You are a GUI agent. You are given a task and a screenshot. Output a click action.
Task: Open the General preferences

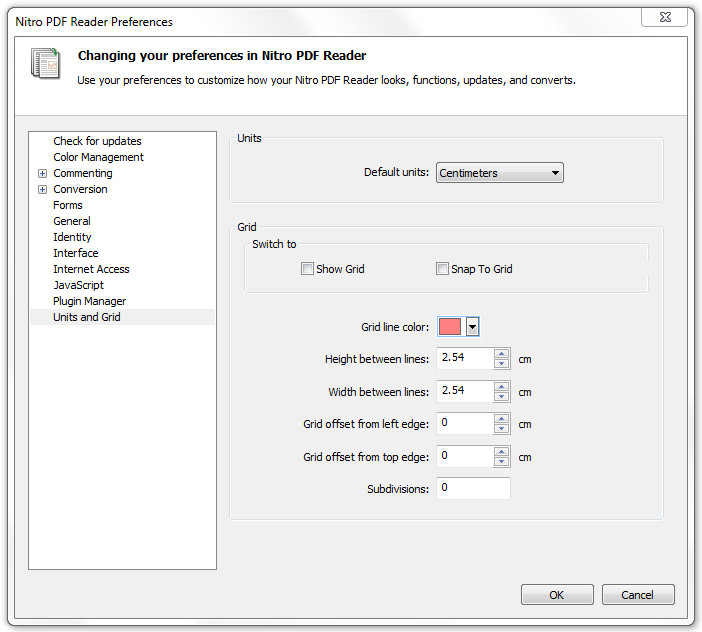pos(72,221)
